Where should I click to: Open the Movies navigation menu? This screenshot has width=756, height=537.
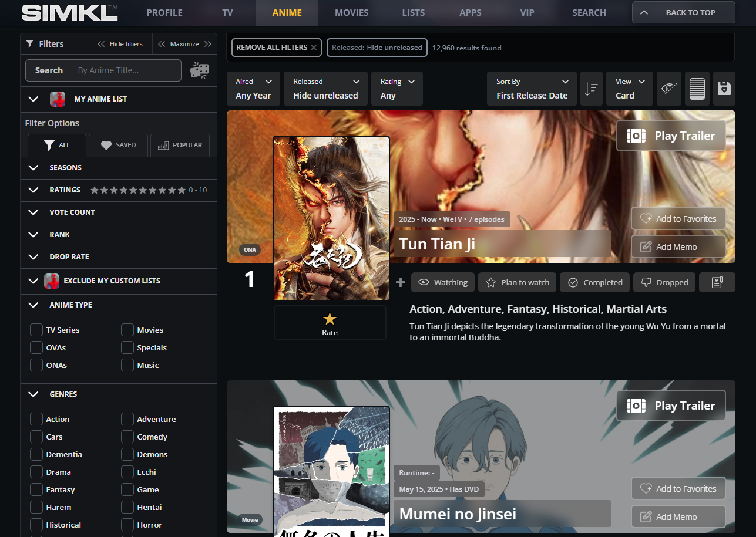point(351,12)
